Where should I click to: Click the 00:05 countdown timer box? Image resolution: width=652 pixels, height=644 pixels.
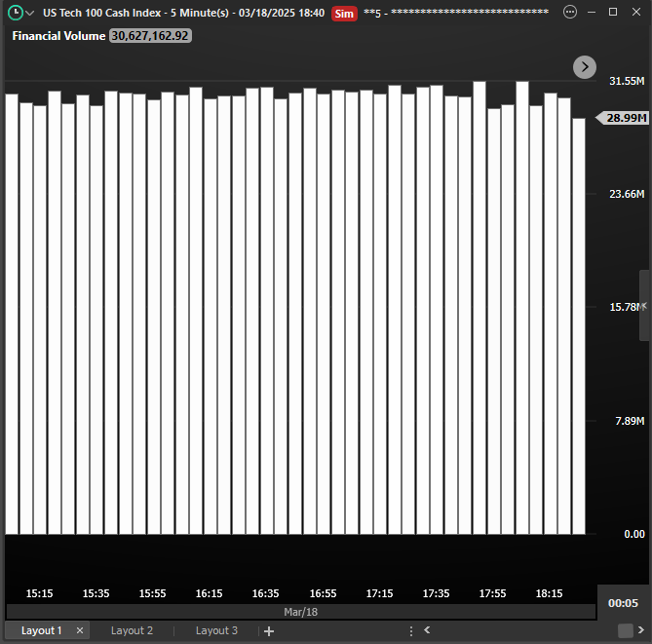click(x=623, y=603)
